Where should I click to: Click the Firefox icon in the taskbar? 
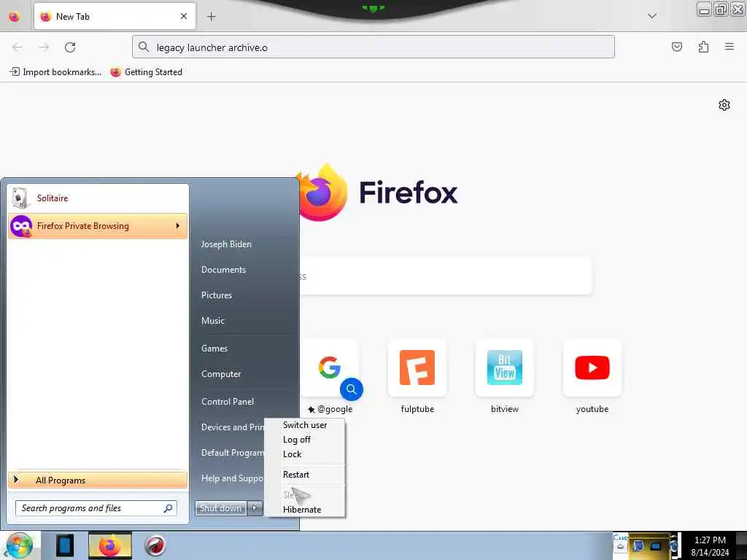110,545
